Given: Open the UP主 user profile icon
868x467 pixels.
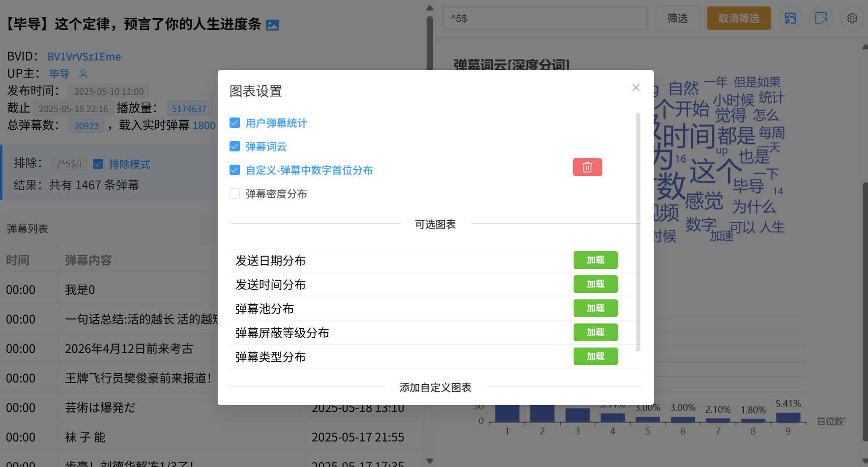Looking at the screenshot, I should 84,74.
